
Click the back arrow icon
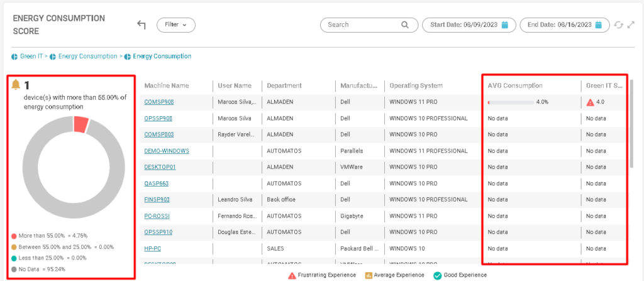(x=142, y=25)
